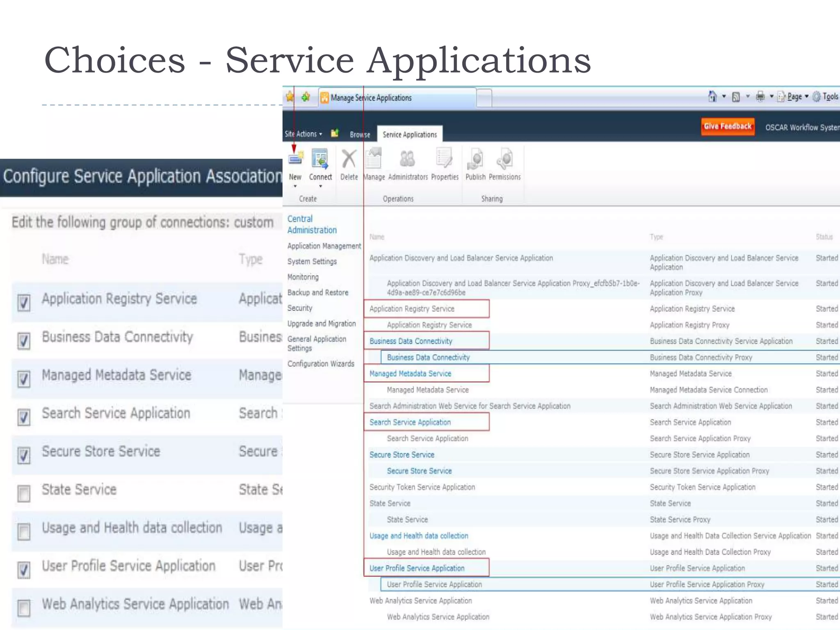Expand the Connect button dropdown arrow
Image resolution: width=840 pixels, height=630 pixels.
pyautogui.click(x=320, y=187)
